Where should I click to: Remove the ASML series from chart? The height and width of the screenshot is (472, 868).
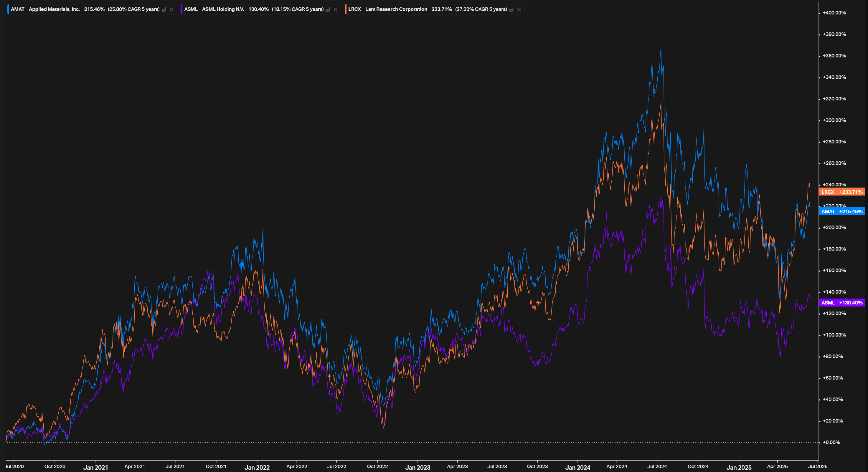336,9
